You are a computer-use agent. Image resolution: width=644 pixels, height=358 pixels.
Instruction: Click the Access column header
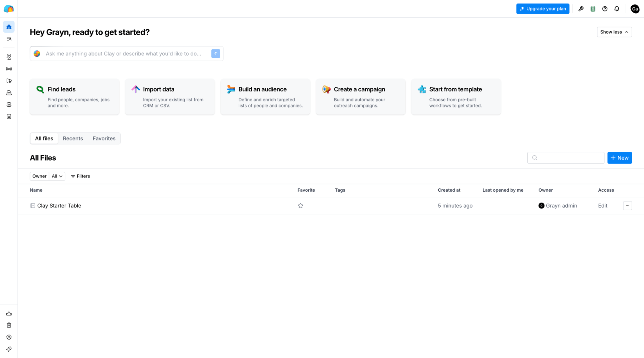[606, 190]
